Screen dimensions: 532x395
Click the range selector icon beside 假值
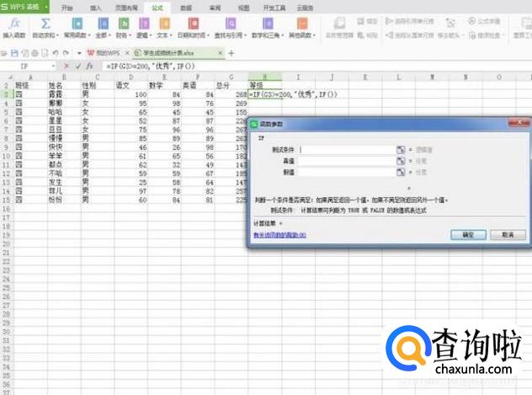pos(401,173)
